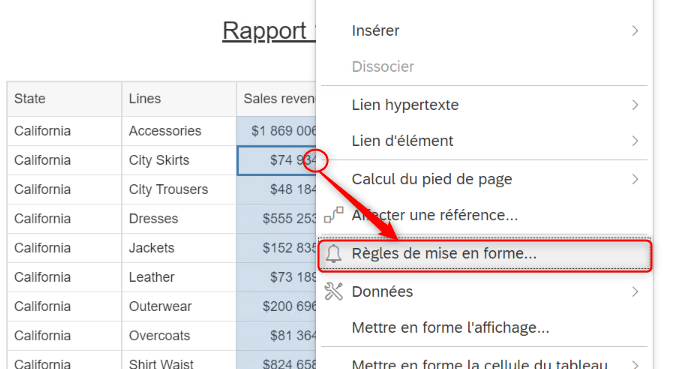Click California in the Accessories row

pos(64,131)
